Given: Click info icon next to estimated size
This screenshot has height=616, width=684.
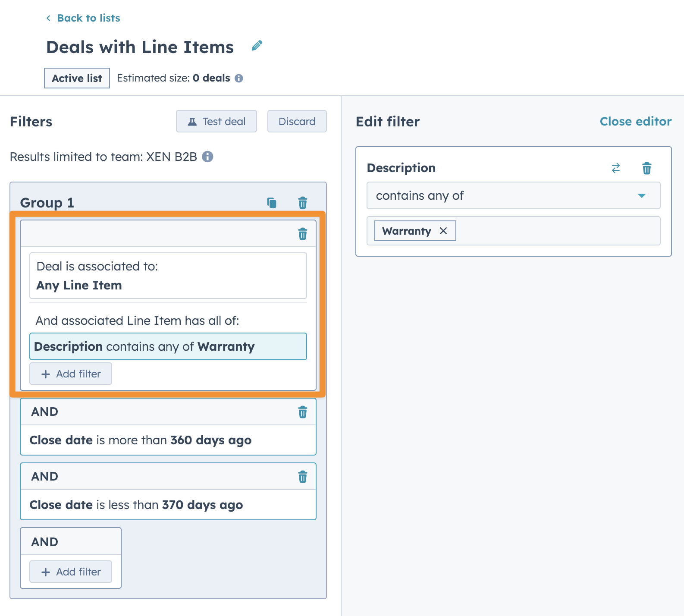Looking at the screenshot, I should pyautogui.click(x=239, y=78).
